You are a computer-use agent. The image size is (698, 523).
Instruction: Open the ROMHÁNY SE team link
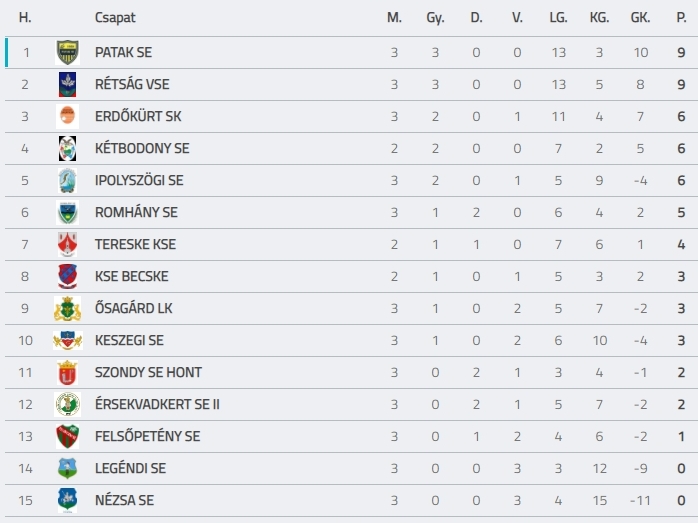click(136, 212)
